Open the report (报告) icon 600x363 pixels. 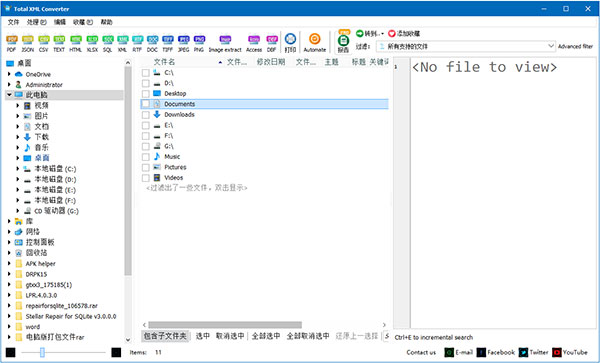[344, 42]
